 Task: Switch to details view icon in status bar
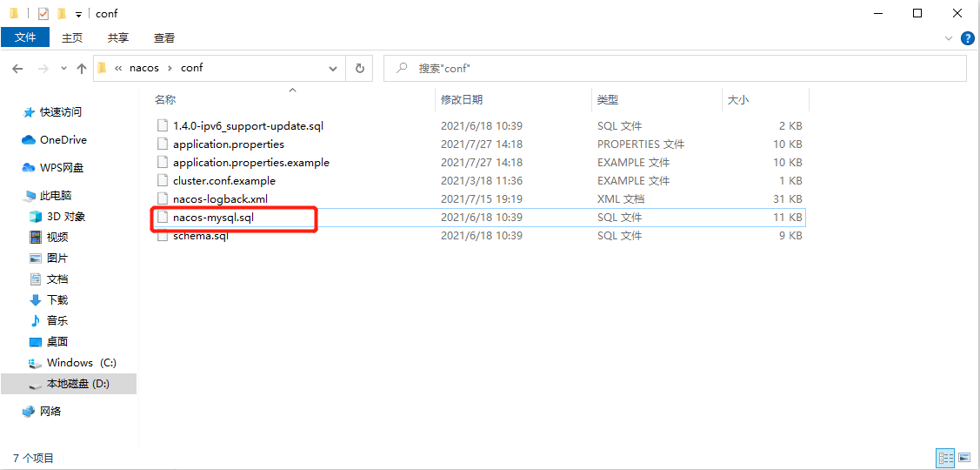coord(944,458)
